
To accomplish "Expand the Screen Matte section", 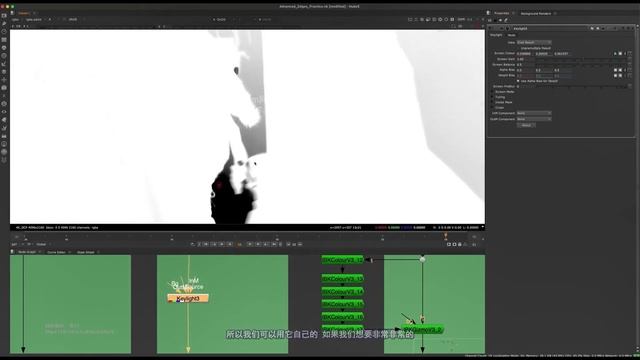I will click(x=492, y=92).
